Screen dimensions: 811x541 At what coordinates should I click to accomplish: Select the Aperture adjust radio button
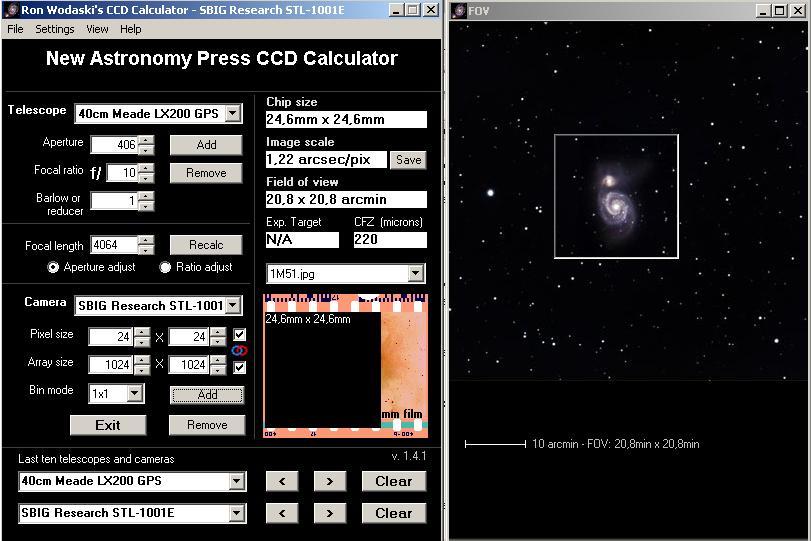click(x=54, y=267)
